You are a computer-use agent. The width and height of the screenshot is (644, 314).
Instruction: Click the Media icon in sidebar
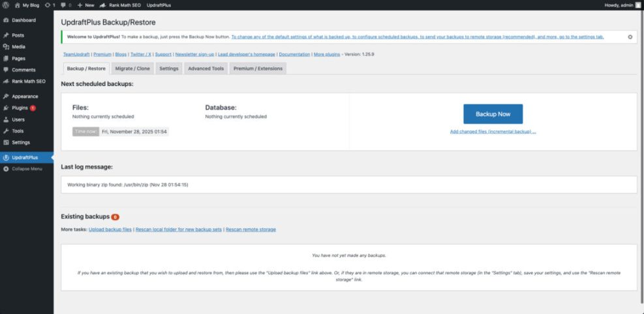coord(6,47)
